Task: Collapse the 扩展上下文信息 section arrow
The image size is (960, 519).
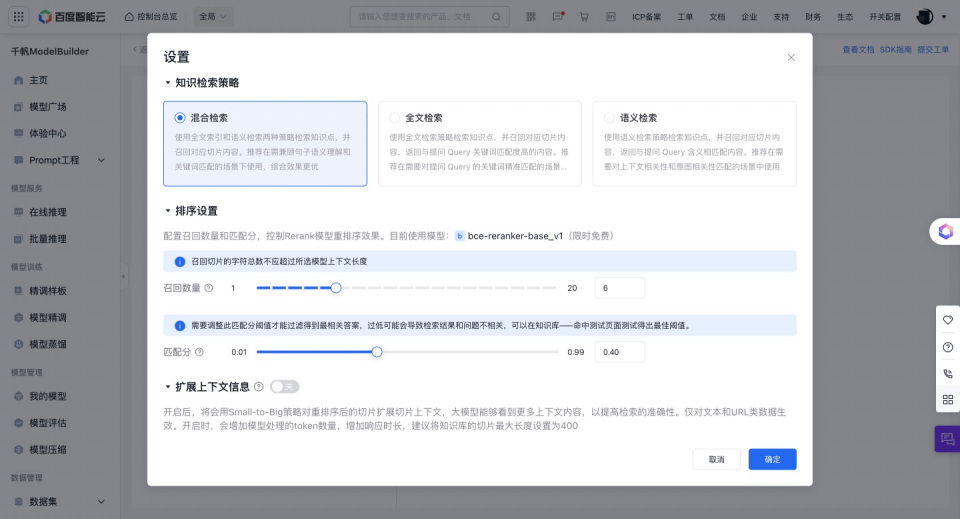Action: click(x=168, y=387)
